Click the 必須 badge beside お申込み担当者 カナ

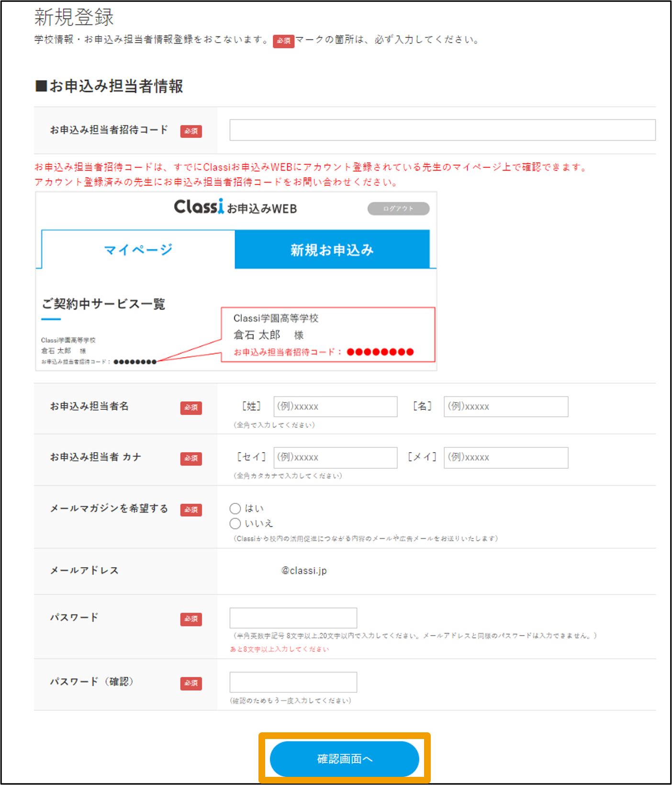tap(191, 458)
